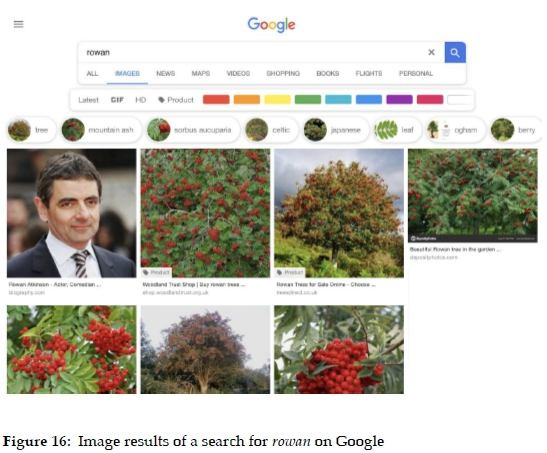Select the Product tag filter
547x453 pixels.
(x=176, y=100)
